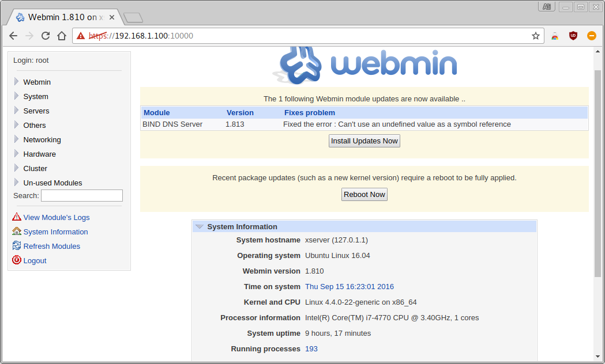Image resolution: width=605 pixels, height=364 pixels.
Task: Click the insecure HTTPS warning triangle
Action: pyautogui.click(x=81, y=36)
